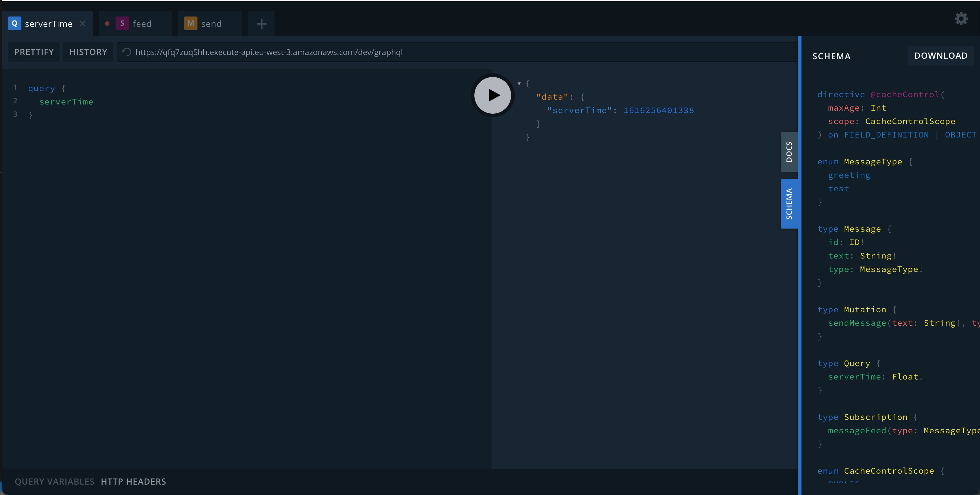Click maxAge in the schema directive
This screenshot has height=495, width=980.
coord(843,108)
